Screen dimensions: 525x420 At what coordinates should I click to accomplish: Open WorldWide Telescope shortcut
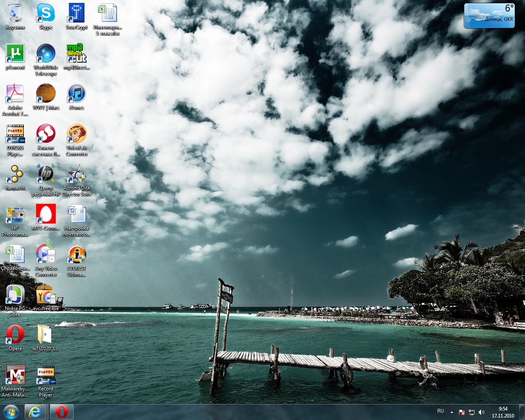46,60
